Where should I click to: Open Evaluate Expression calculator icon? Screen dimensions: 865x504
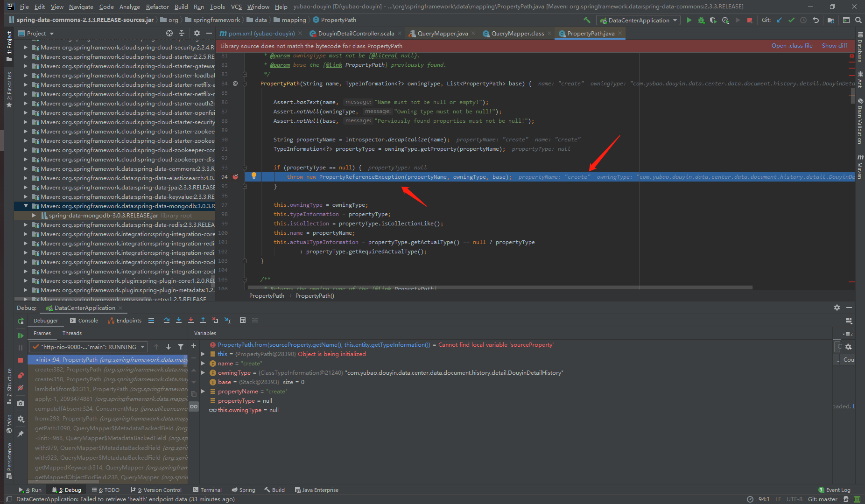click(x=243, y=320)
